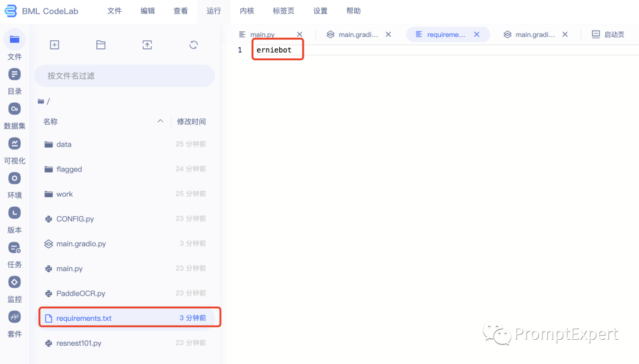Close the first main.gradi... tab
Screen dimensions: 639x364
[388, 35]
